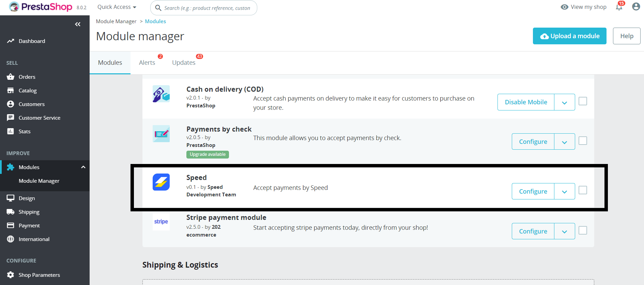This screenshot has height=285, width=644.
Task: Click the Stats chart icon
Action: [x=11, y=131]
